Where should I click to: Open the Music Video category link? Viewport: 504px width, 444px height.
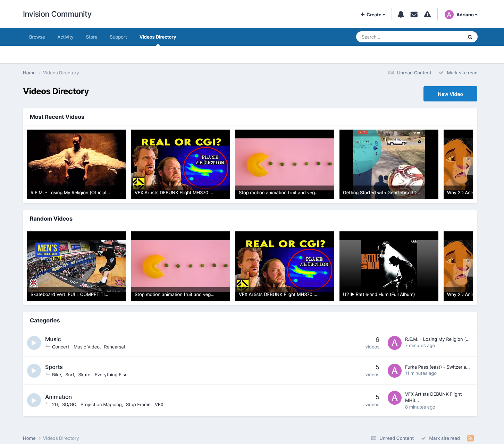point(86,347)
